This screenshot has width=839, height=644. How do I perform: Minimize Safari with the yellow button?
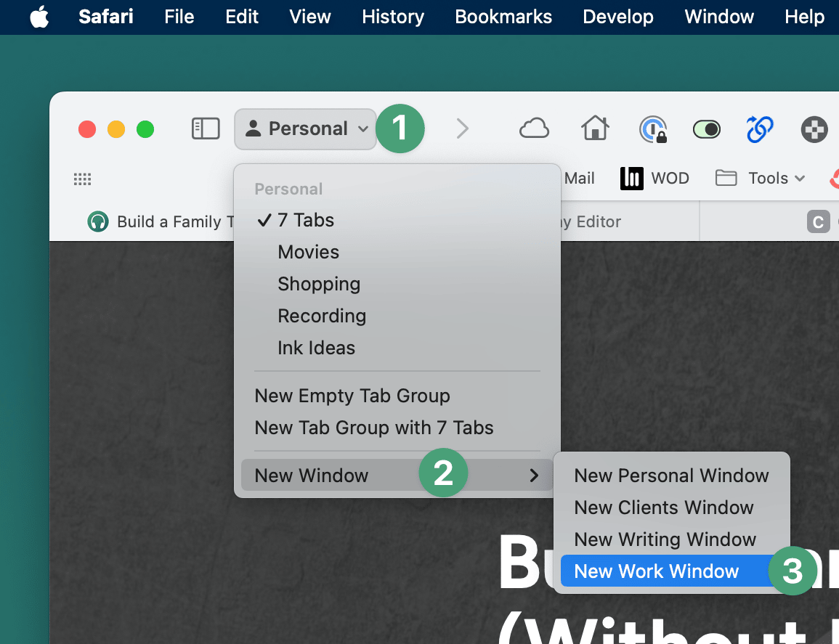click(116, 129)
